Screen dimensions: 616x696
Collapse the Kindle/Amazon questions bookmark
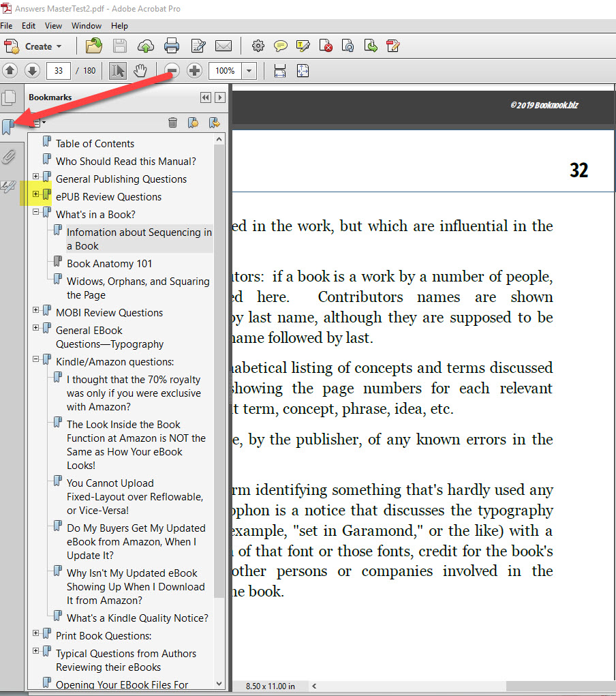click(35, 361)
